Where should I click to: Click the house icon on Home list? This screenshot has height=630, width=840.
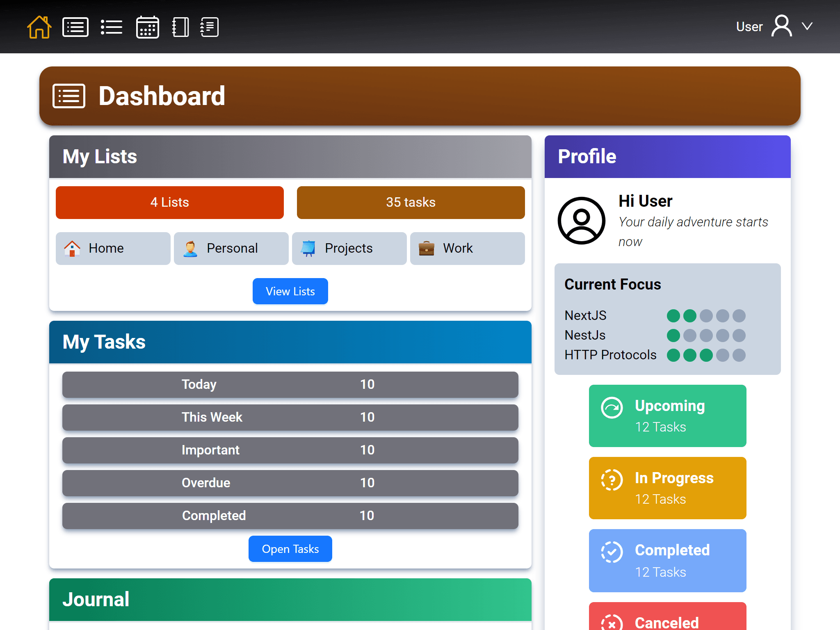[x=72, y=249]
